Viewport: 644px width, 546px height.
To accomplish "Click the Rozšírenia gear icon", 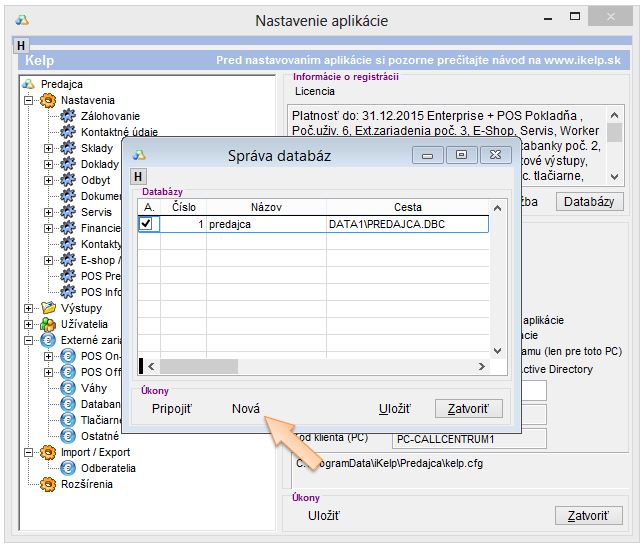I will point(48,484).
